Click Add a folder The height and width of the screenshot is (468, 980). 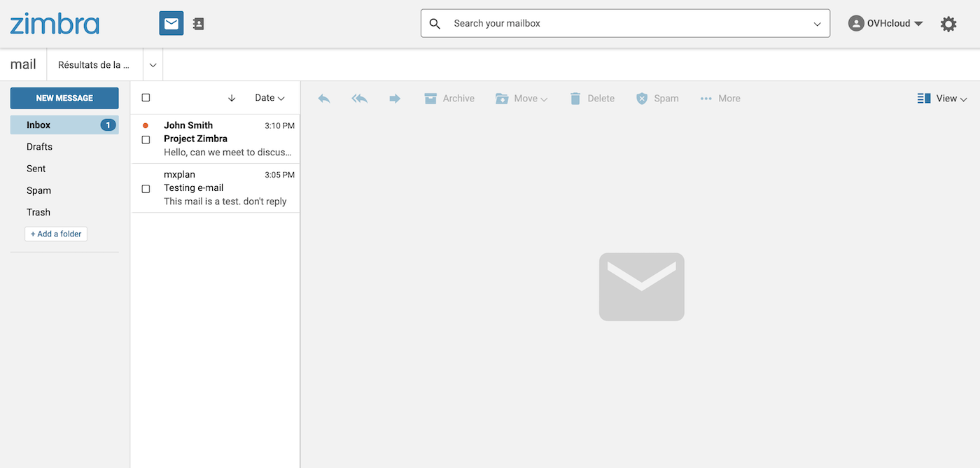[56, 234]
